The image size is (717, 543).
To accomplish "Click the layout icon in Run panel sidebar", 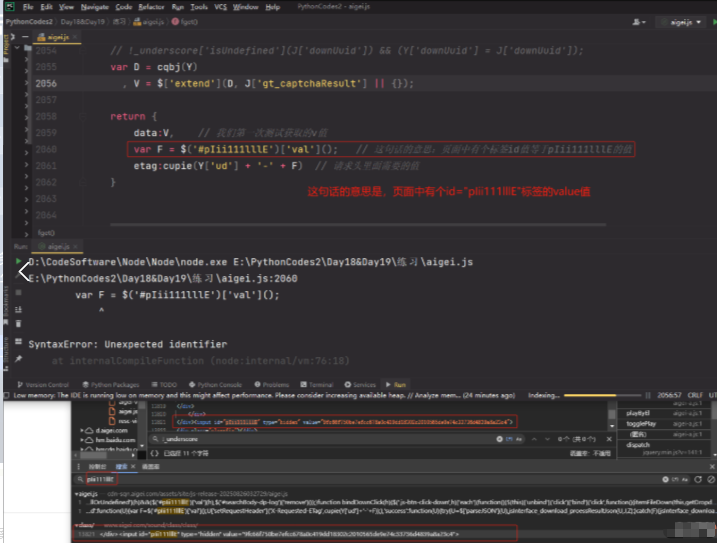I will (x=18, y=342).
